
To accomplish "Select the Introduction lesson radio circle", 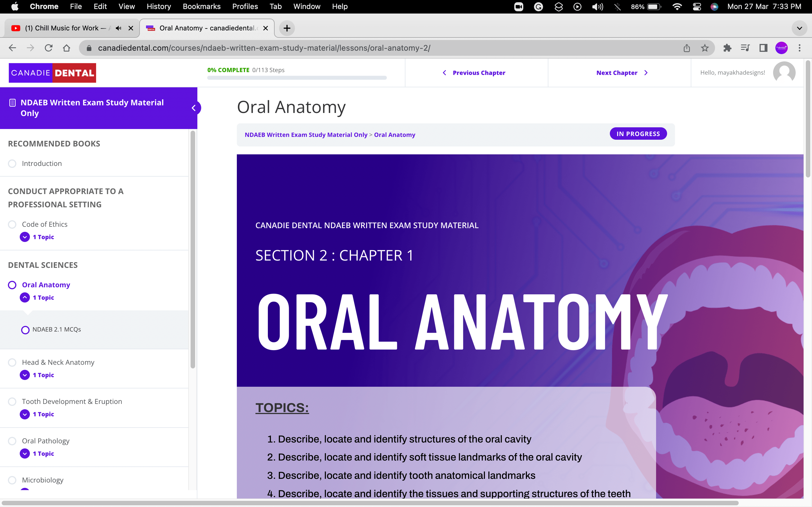I will click(x=12, y=163).
